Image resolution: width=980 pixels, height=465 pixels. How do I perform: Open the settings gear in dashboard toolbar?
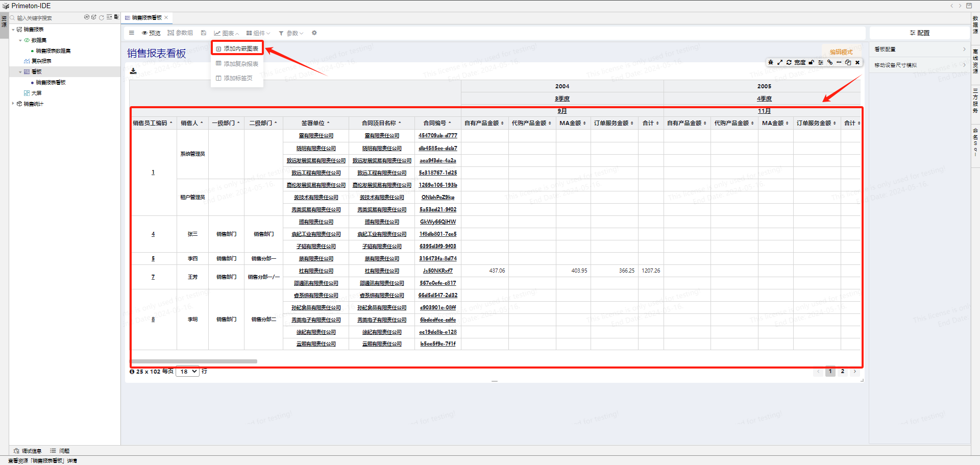(x=314, y=33)
